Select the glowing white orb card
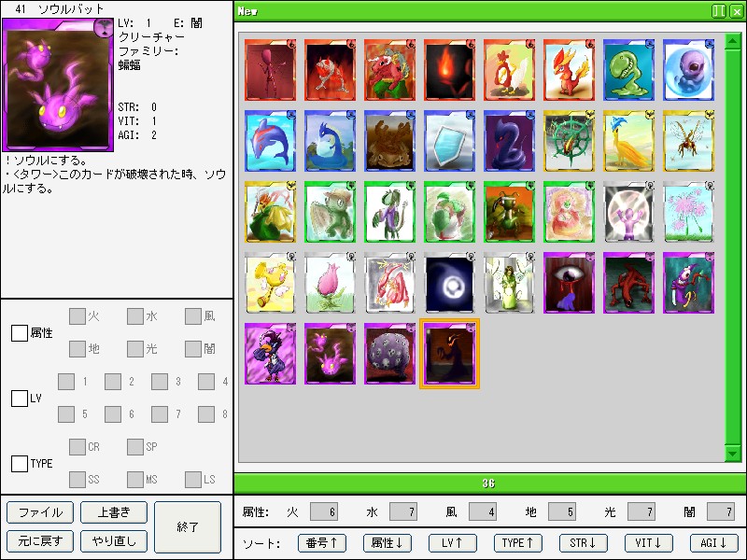 click(449, 283)
